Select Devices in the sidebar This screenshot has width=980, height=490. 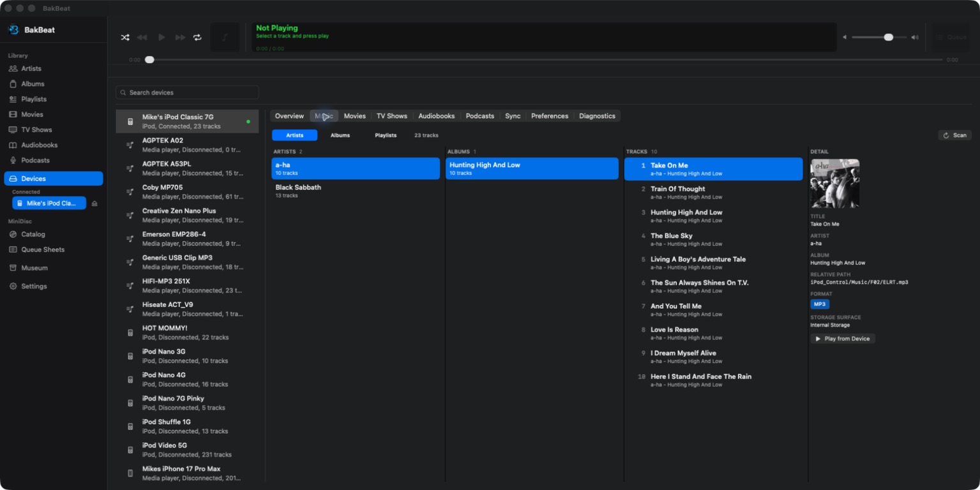click(54, 179)
